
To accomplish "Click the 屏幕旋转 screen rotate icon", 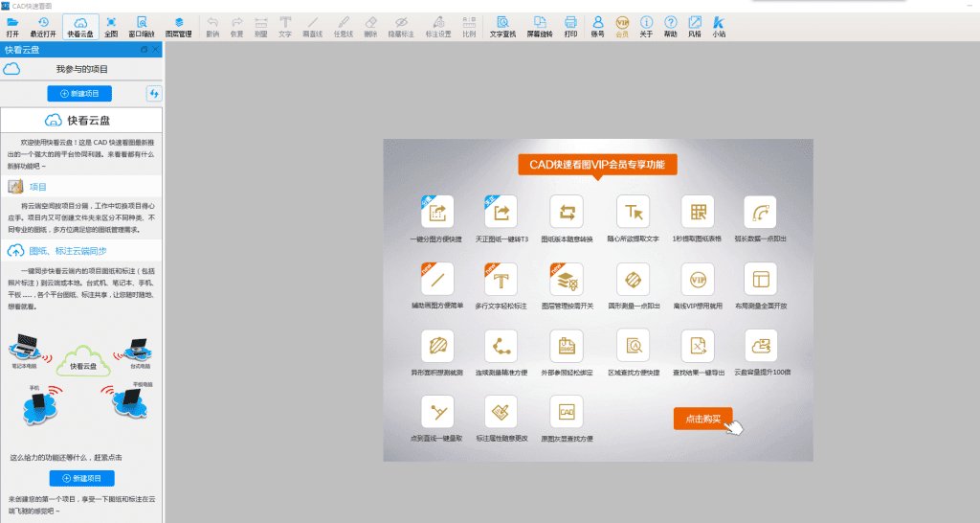I will (541, 23).
